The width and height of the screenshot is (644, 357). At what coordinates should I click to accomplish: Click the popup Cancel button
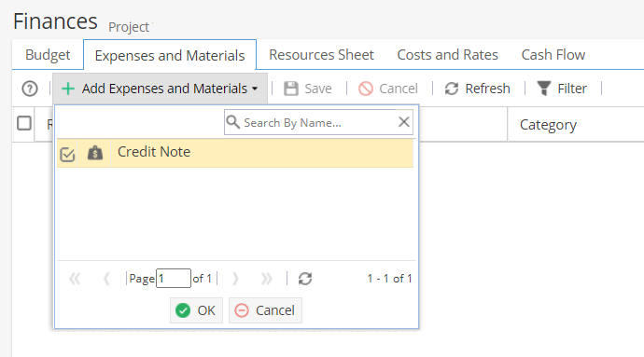(265, 310)
